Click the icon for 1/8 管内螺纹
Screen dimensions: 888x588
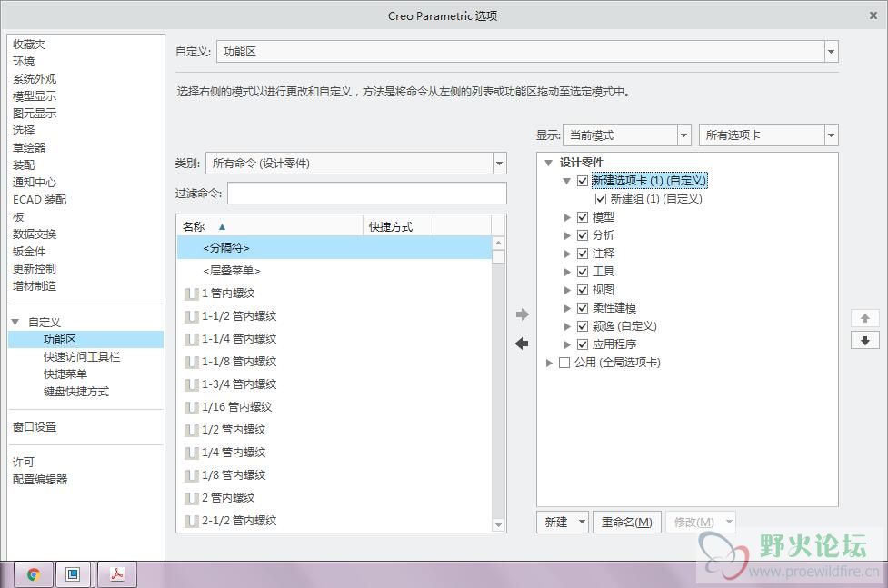(192, 475)
